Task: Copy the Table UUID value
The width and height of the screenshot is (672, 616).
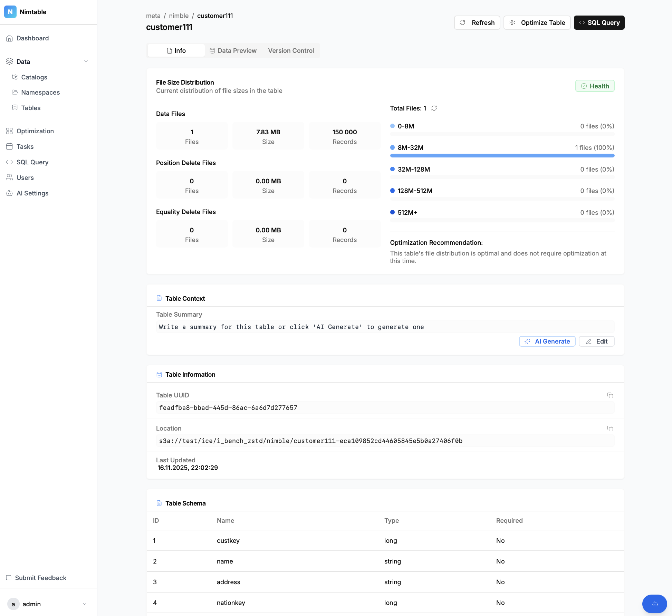Action: pos(610,395)
